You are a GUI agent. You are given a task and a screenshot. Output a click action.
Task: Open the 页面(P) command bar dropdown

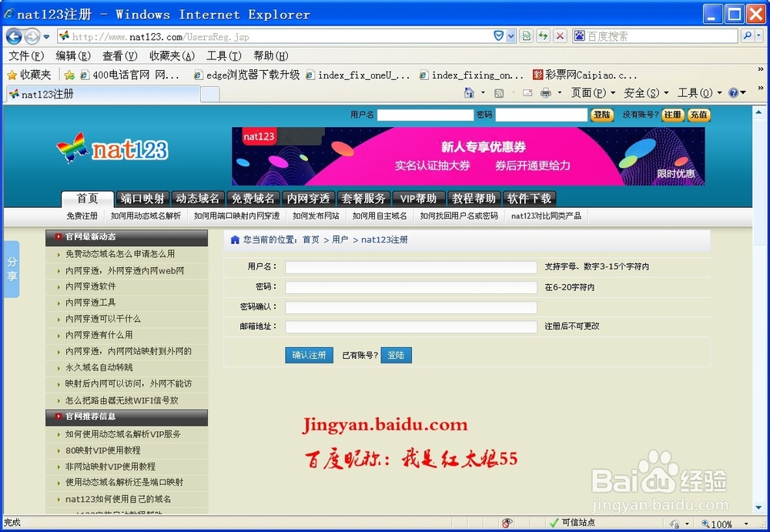click(593, 93)
